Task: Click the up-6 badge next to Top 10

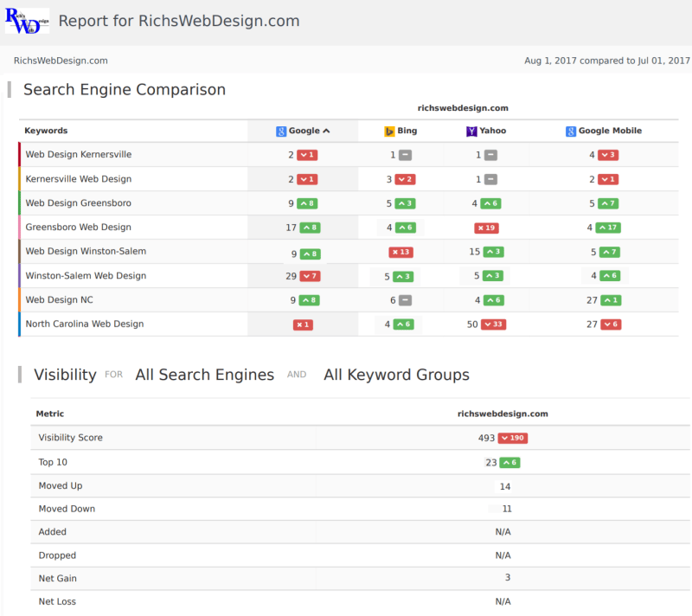Action: pyautogui.click(x=510, y=463)
